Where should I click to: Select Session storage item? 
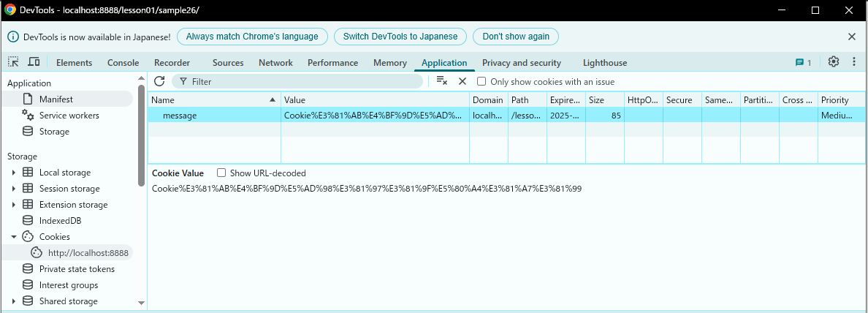pyautogui.click(x=69, y=189)
